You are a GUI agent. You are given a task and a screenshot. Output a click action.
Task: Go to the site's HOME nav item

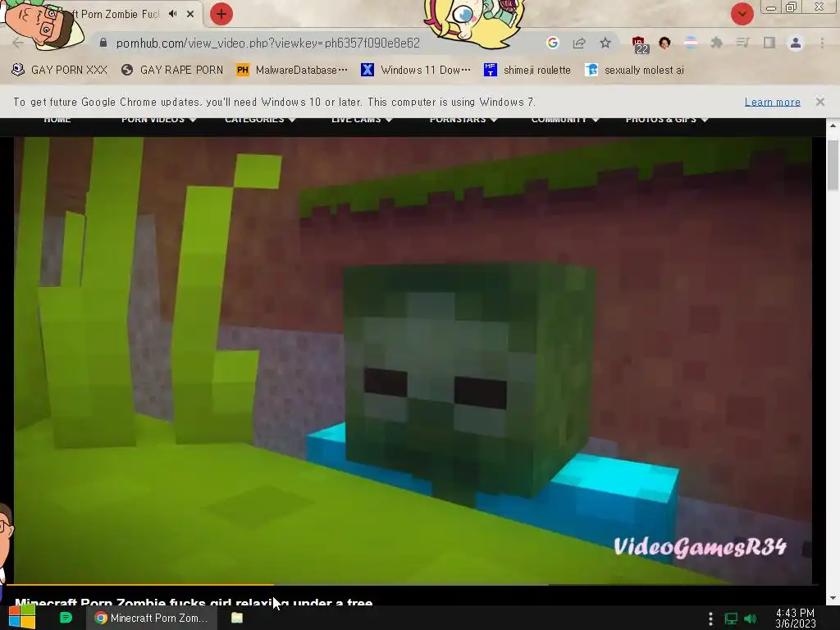coord(57,120)
